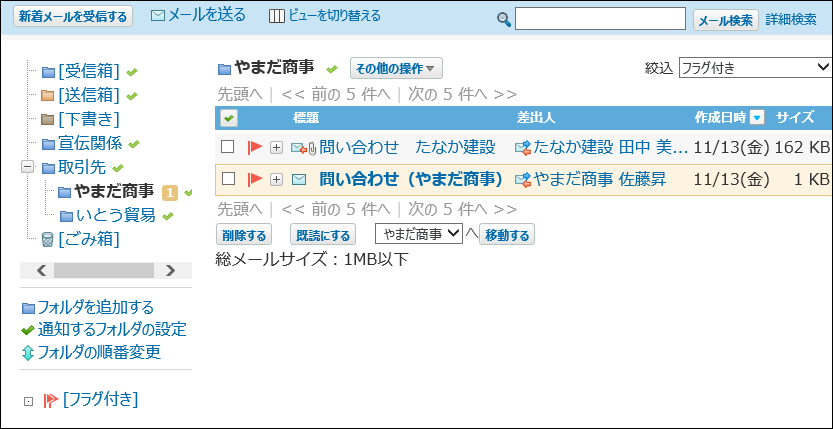
Task: Open mail 問い合わせ たなか建設
Action: pos(407,148)
